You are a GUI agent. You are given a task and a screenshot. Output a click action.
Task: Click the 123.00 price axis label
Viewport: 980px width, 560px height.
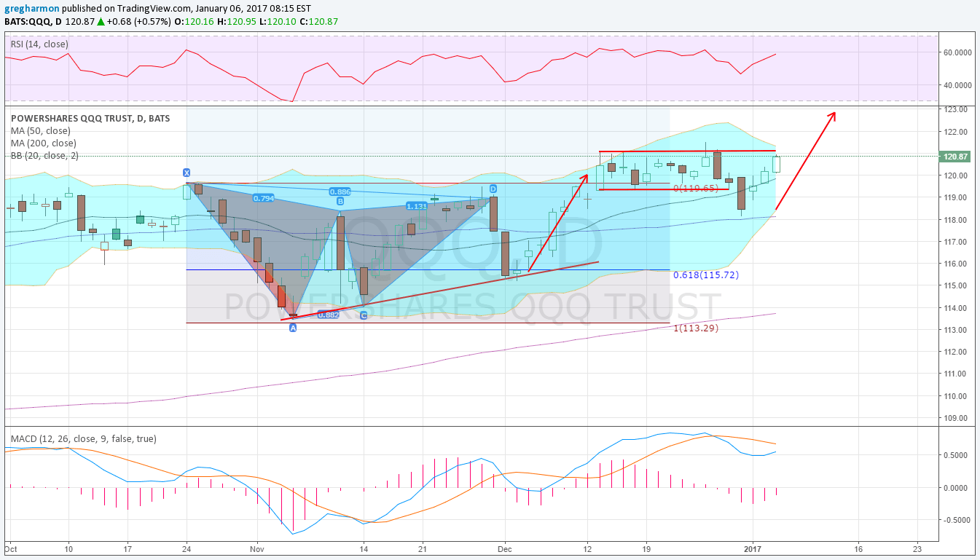coord(955,109)
